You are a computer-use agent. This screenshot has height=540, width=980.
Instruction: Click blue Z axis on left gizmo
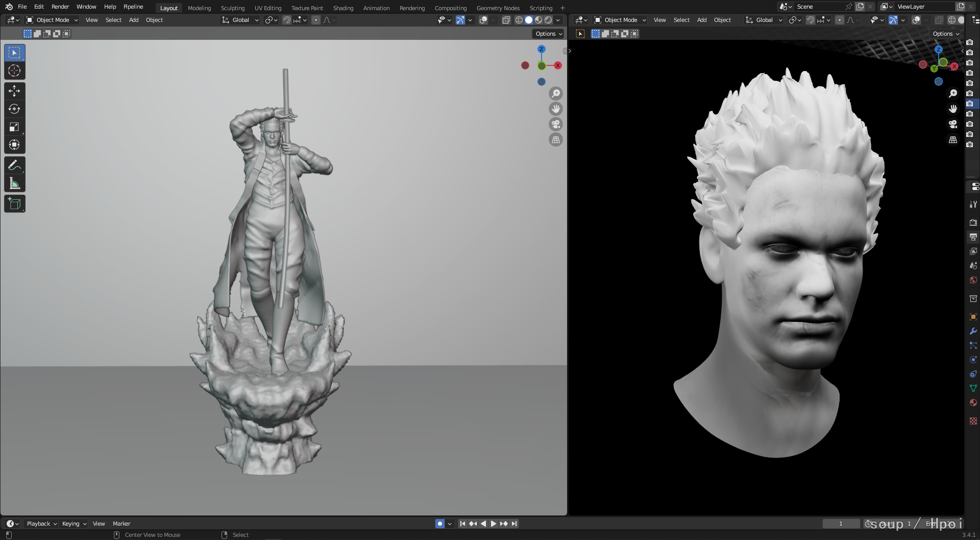click(x=542, y=49)
